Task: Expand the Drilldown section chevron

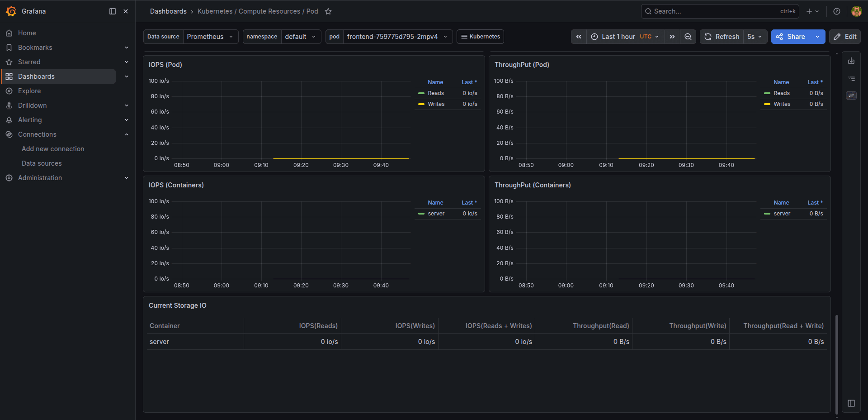Action: (x=127, y=105)
